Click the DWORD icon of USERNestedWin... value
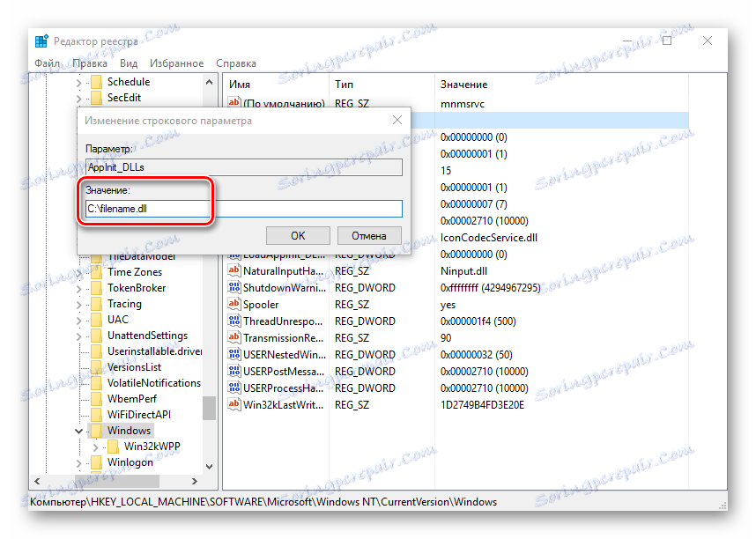The height and width of the screenshot is (539, 756). pyautogui.click(x=233, y=354)
